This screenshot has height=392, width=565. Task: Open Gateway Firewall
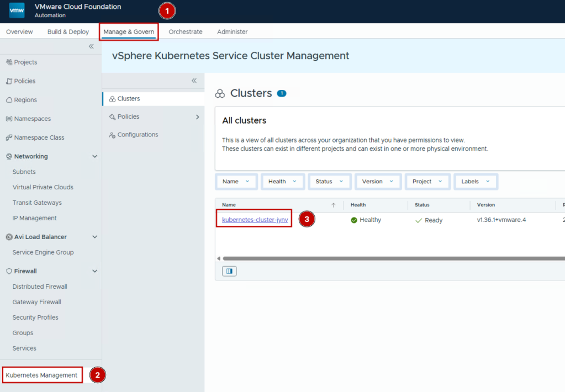coord(37,302)
